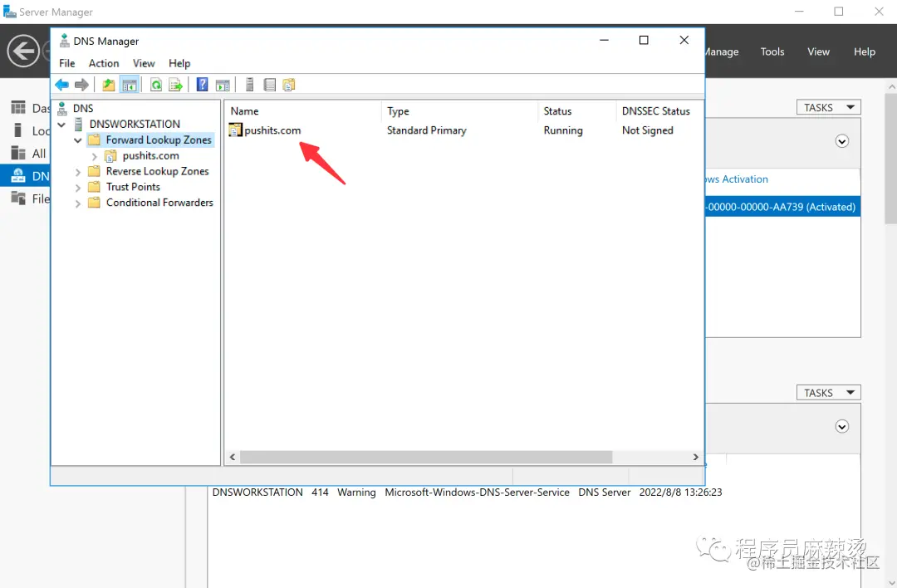Viewport: 897px width, 588px height.
Task: Click the pushits.com zone icon in list
Action: (x=235, y=130)
